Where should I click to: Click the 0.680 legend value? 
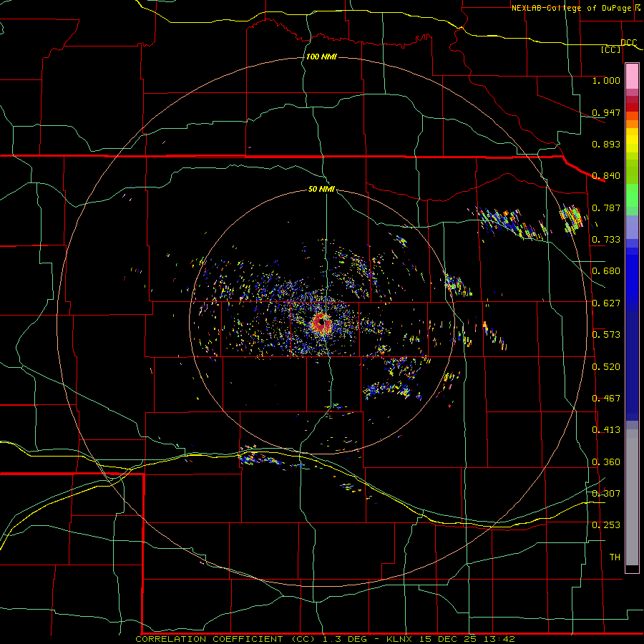pyautogui.click(x=606, y=271)
